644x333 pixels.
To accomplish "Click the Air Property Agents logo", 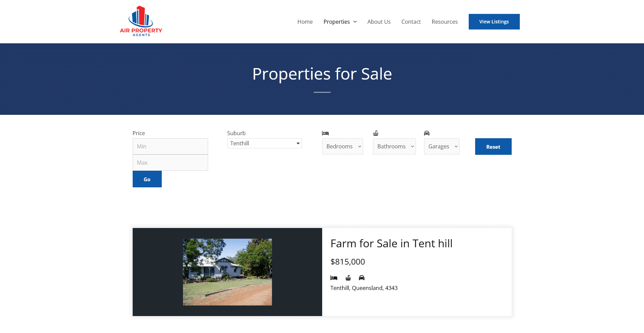I will [x=141, y=21].
